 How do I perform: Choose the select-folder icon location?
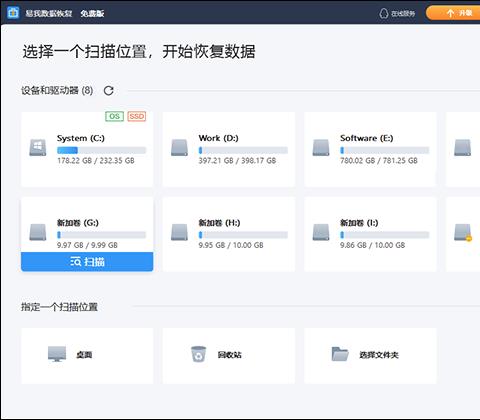point(340,354)
